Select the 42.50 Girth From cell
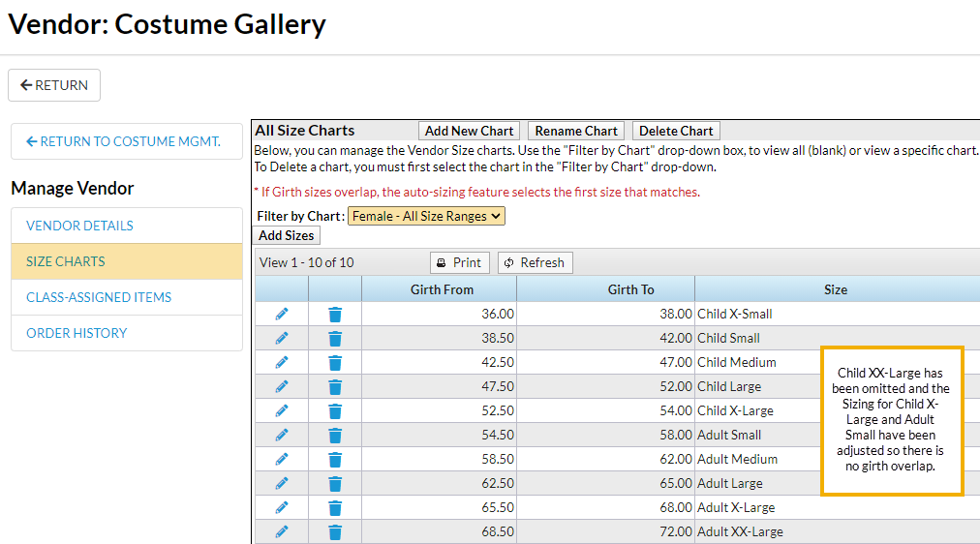This screenshot has height=544, width=980. [x=440, y=362]
